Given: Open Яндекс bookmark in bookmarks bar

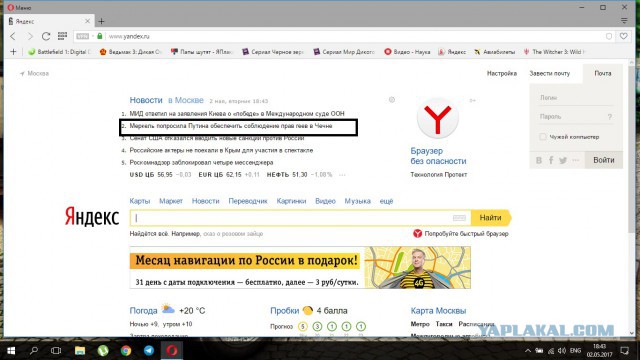Looking at the screenshot, I should point(452,52).
